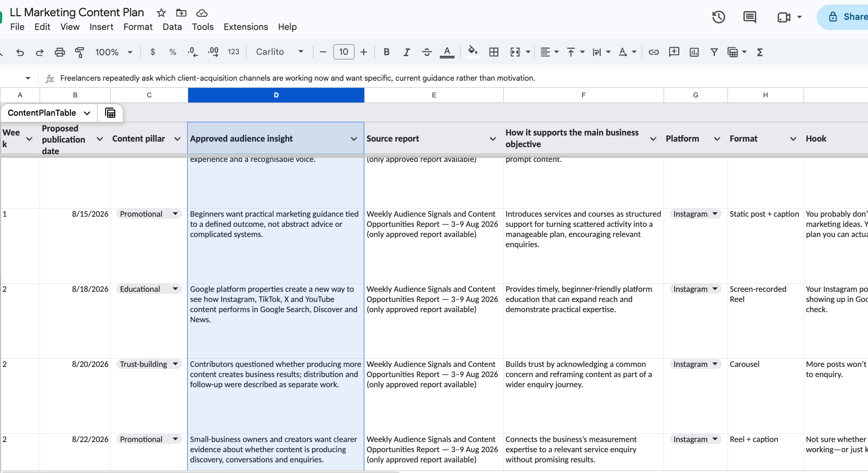Screen dimensions: 868x473
Task: Open Proposed publication date column dropdown
Action: pyautogui.click(x=100, y=139)
